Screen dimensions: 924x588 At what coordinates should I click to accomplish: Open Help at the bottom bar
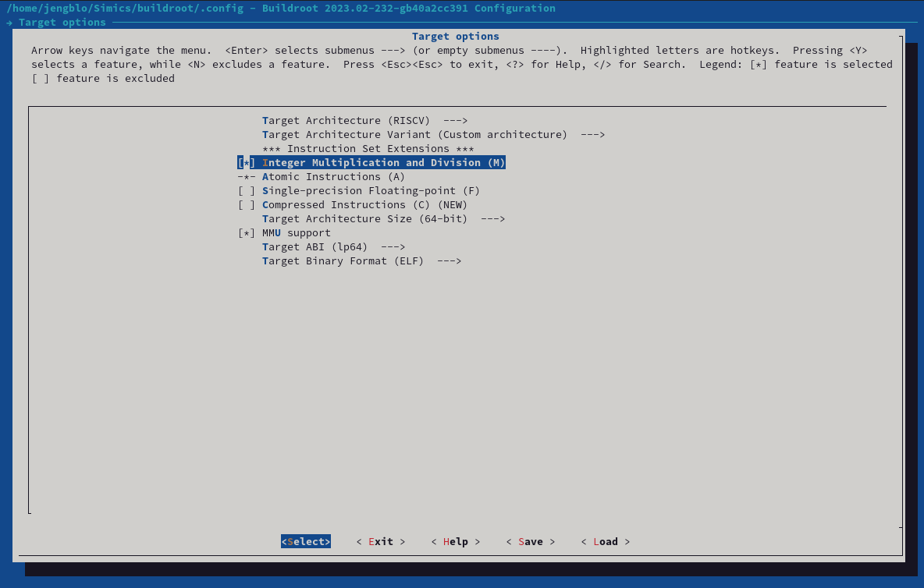tap(455, 542)
